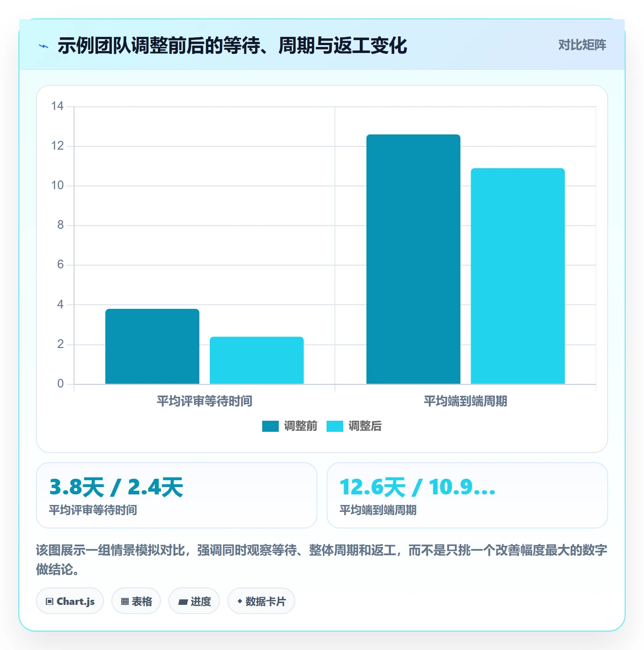Image resolution: width=644 pixels, height=650 pixels.
Task: Select the 12.6天 / 10.9… data card value
Action: point(418,487)
